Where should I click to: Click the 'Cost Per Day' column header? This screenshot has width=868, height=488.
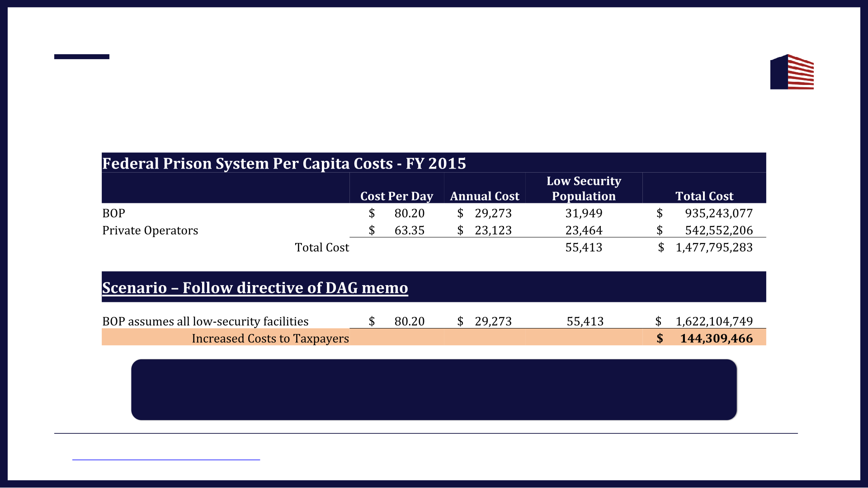(396, 196)
